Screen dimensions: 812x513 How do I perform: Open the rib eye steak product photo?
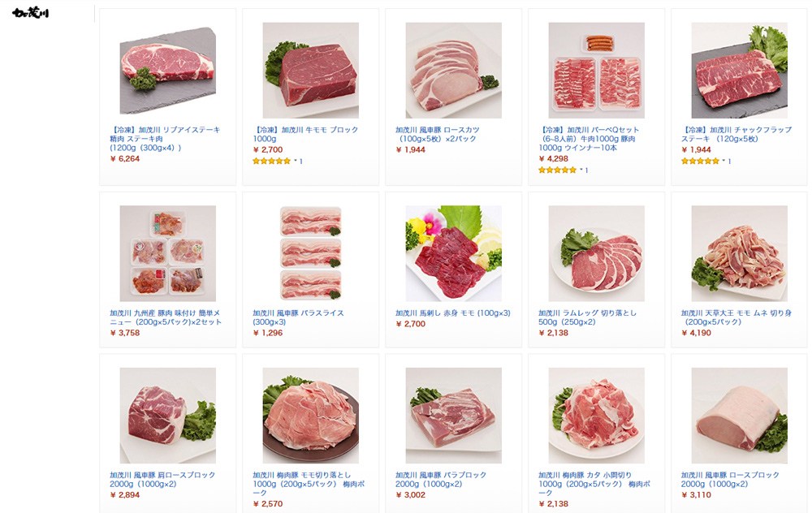click(168, 71)
